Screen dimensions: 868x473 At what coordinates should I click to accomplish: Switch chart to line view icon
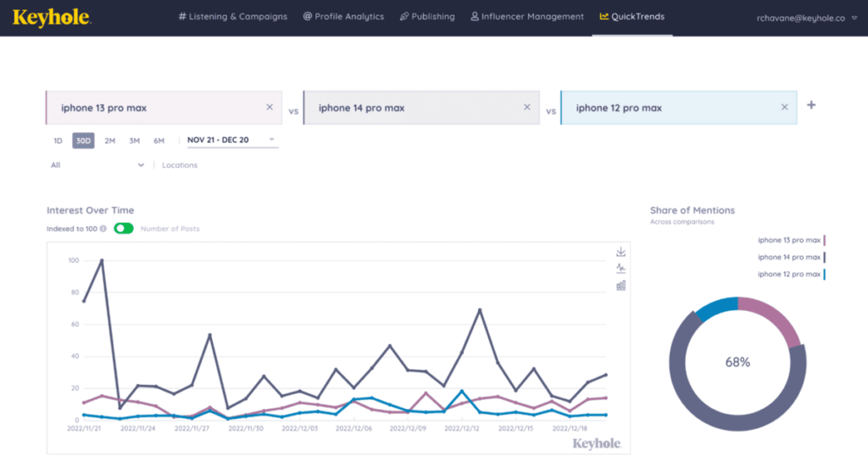tap(621, 269)
